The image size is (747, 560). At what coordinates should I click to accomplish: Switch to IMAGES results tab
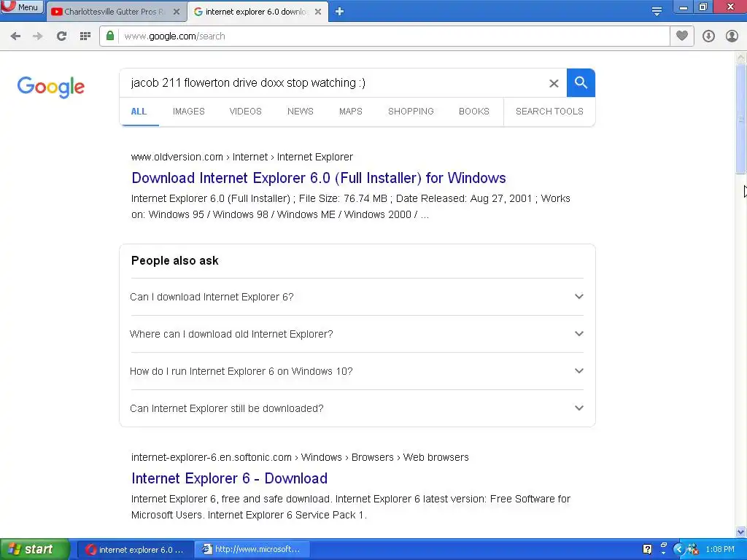[189, 112]
